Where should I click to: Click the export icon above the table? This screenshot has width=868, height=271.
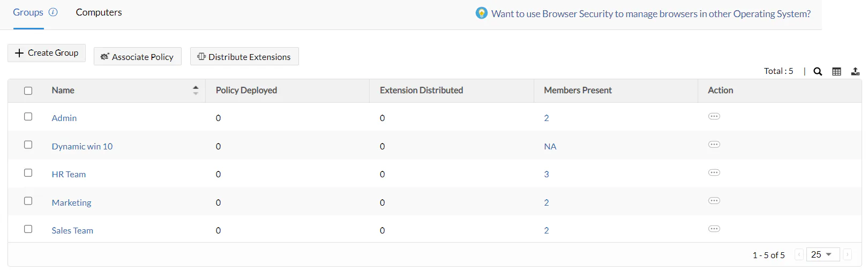(x=855, y=71)
